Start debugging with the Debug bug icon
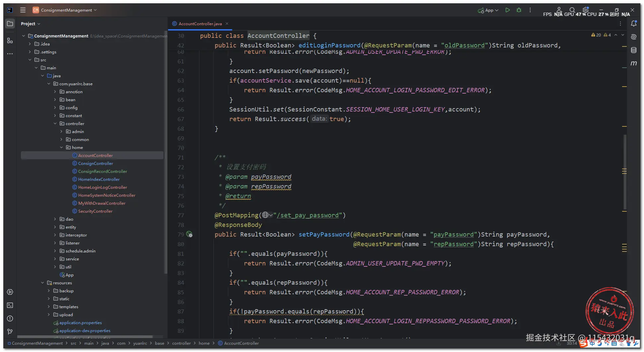 519,10
